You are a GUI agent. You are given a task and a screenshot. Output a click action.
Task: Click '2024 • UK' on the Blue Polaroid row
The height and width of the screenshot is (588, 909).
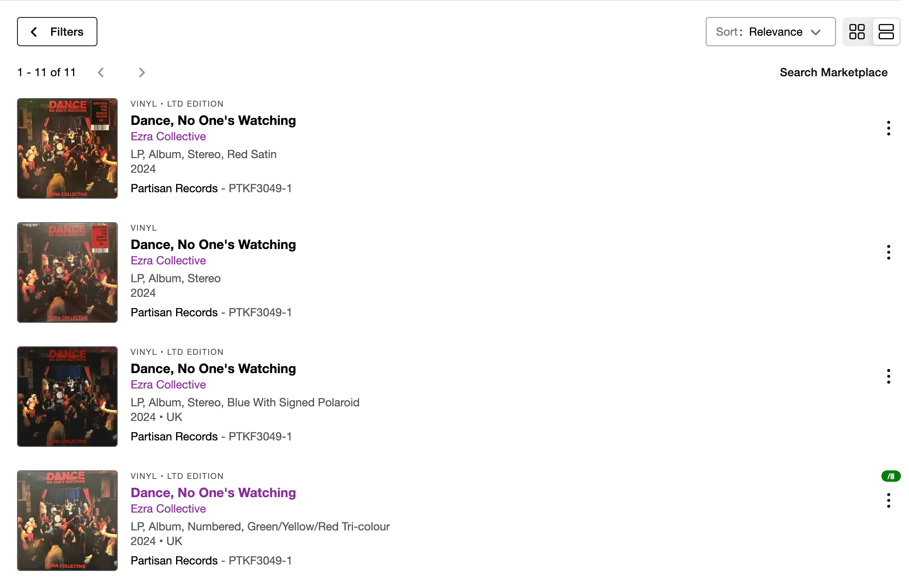coord(156,417)
